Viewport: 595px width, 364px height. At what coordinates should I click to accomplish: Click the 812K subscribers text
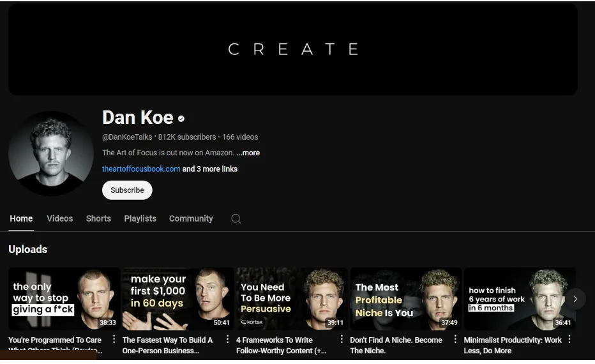[x=187, y=137]
